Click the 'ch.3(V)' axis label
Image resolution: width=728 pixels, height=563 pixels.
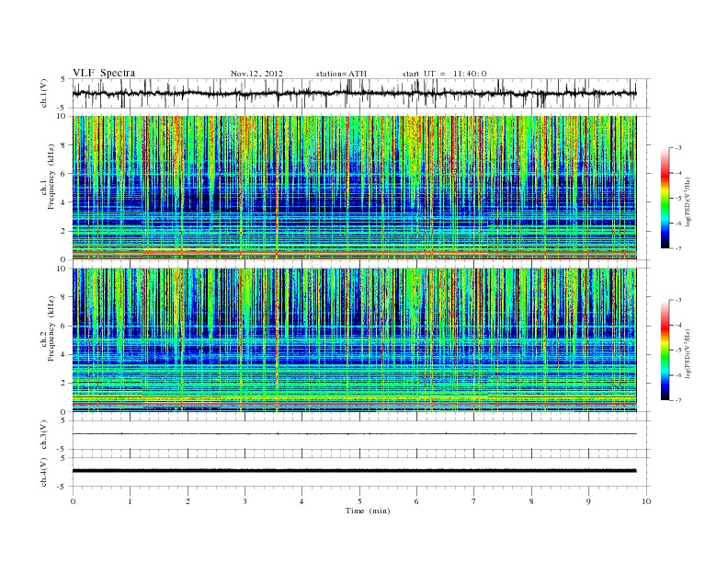(x=44, y=435)
